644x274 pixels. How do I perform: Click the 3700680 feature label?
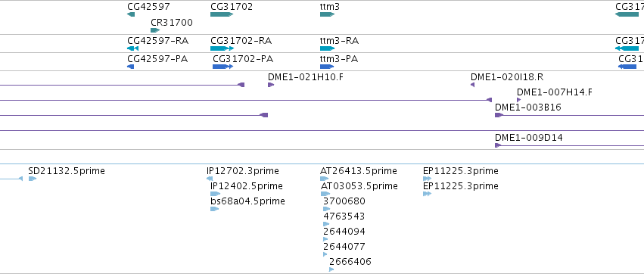pos(344,201)
